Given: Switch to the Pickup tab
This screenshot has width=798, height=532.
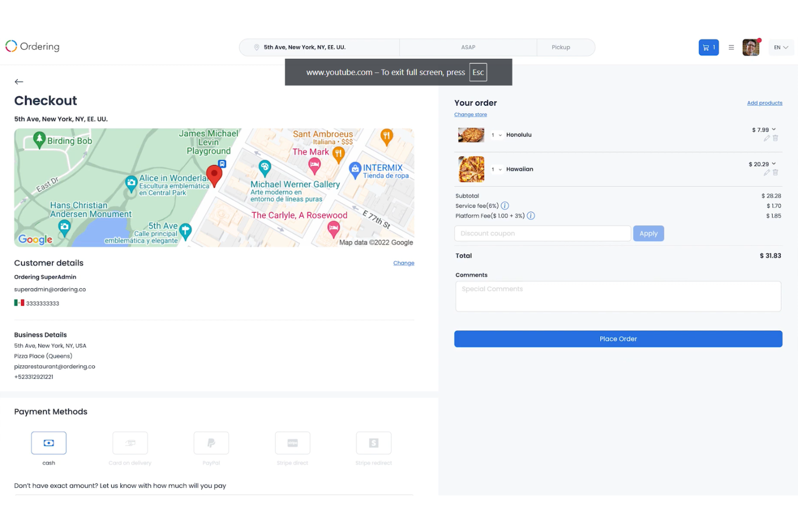Looking at the screenshot, I should (x=561, y=47).
